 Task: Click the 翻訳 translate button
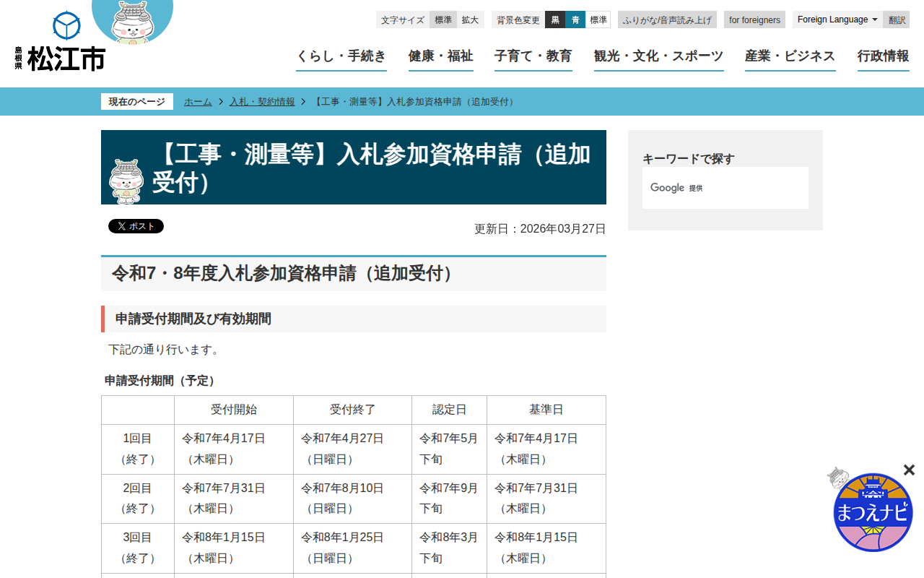pos(897,20)
